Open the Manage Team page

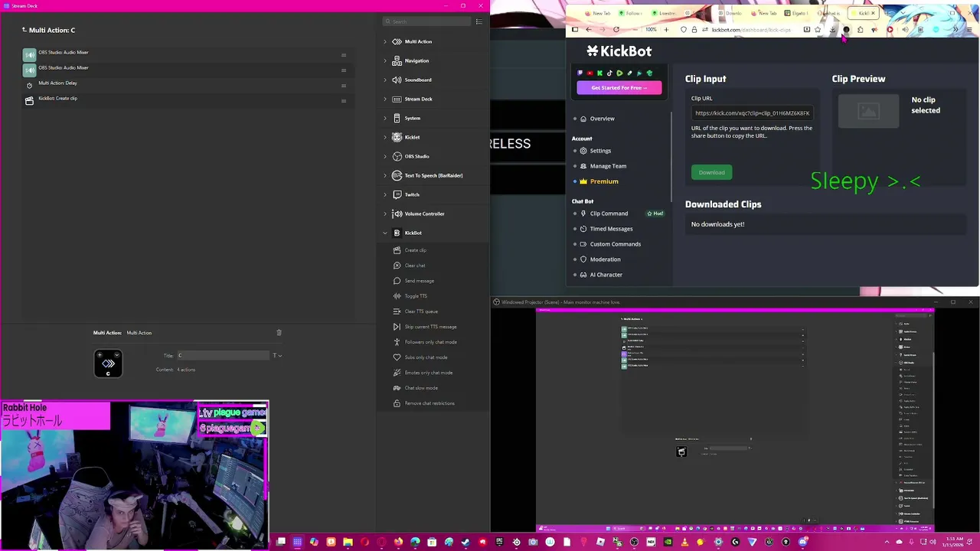pyautogui.click(x=608, y=166)
